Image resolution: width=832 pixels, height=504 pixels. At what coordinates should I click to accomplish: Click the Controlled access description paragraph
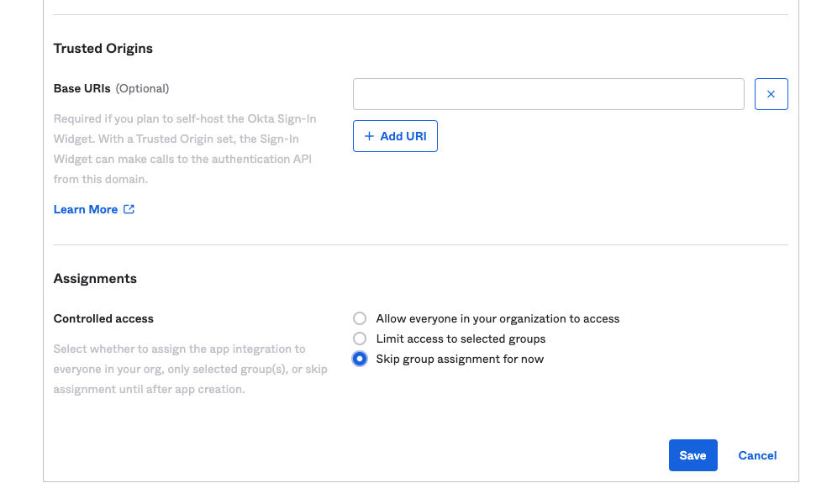tap(191, 369)
